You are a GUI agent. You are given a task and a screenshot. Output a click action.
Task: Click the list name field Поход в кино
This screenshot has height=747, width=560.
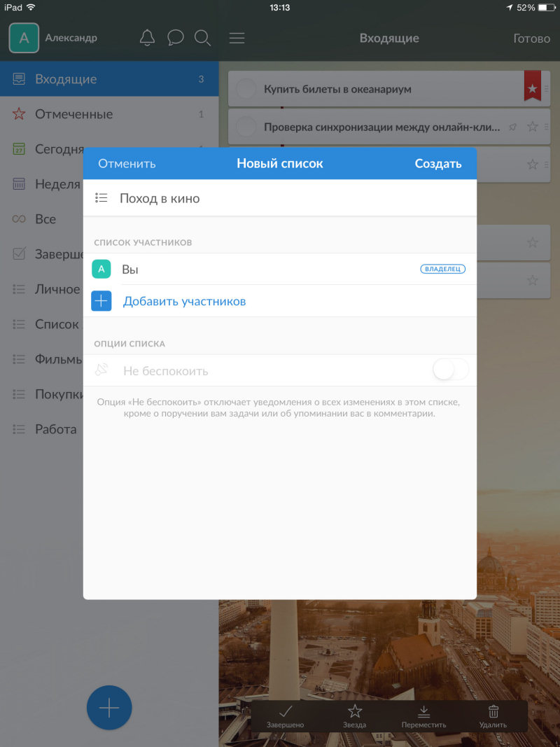(x=280, y=198)
